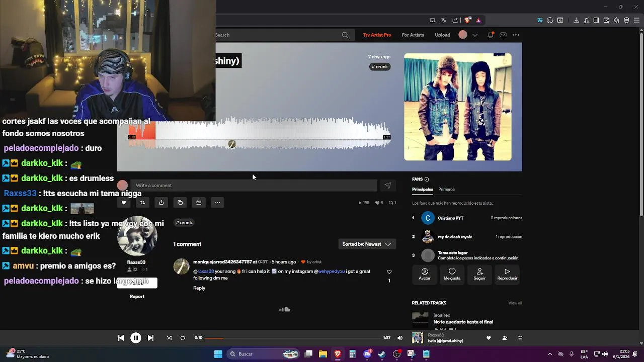This screenshot has height=362, width=644.
Task: Open Sorted by: Newest dropdown
Action: pyautogui.click(x=367, y=244)
